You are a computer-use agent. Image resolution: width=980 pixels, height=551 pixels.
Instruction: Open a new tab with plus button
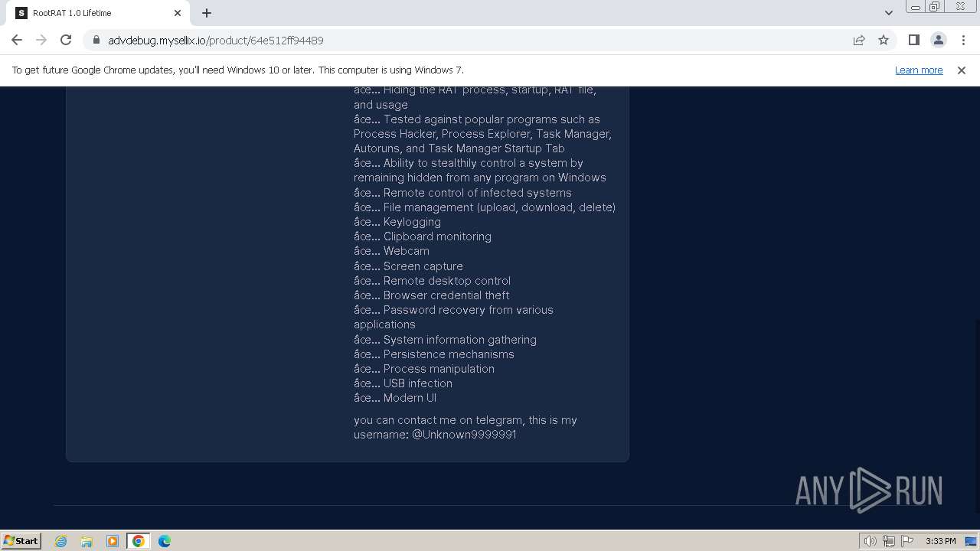pyautogui.click(x=207, y=13)
